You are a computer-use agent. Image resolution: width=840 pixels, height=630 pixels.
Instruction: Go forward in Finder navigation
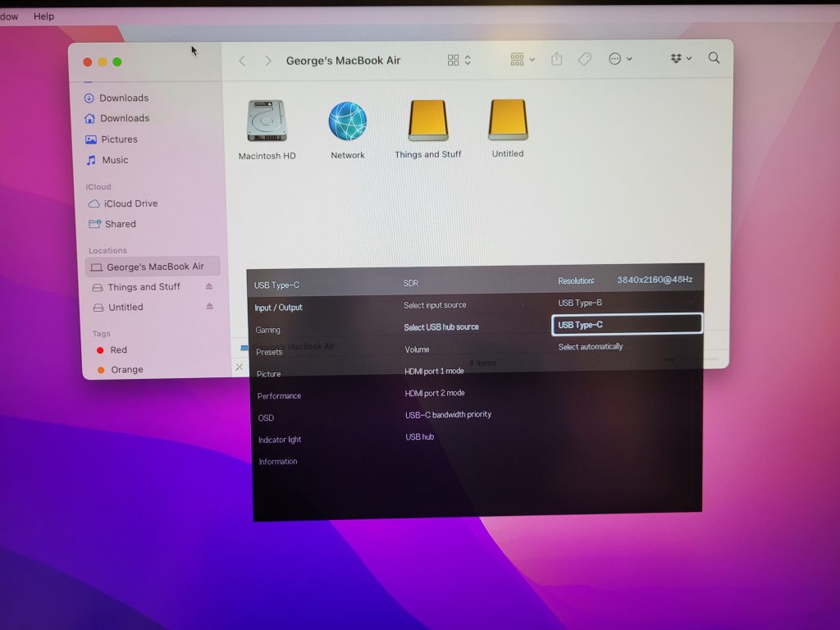(x=268, y=61)
